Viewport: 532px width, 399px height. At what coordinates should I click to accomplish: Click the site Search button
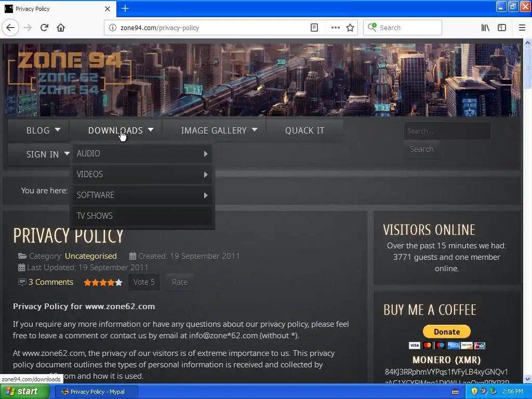coord(422,149)
